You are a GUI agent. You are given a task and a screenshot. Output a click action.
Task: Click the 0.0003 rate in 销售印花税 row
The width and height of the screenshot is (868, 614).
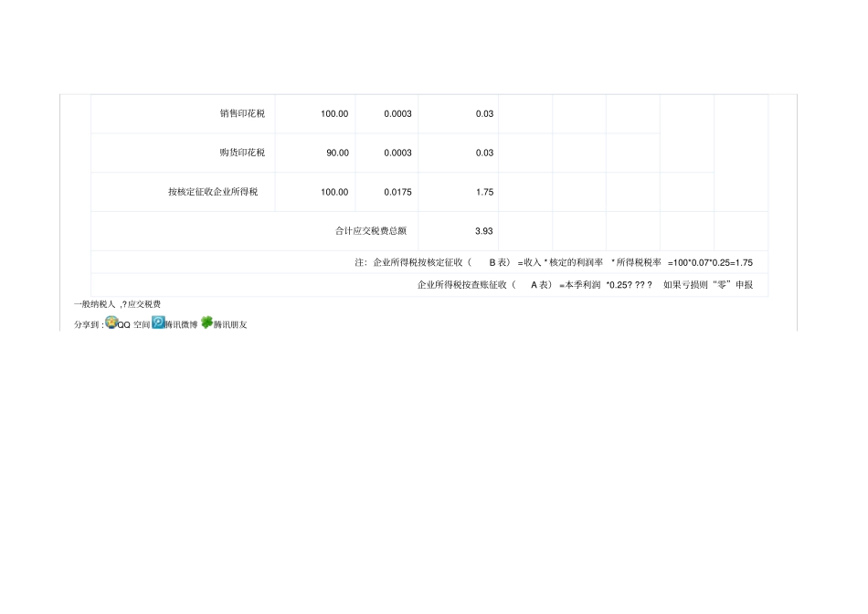[398, 114]
